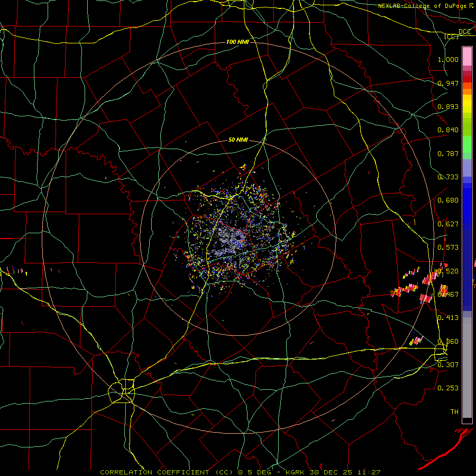Select the 1.000 value on the legend
This screenshot has height=476, width=476.
tap(448, 59)
